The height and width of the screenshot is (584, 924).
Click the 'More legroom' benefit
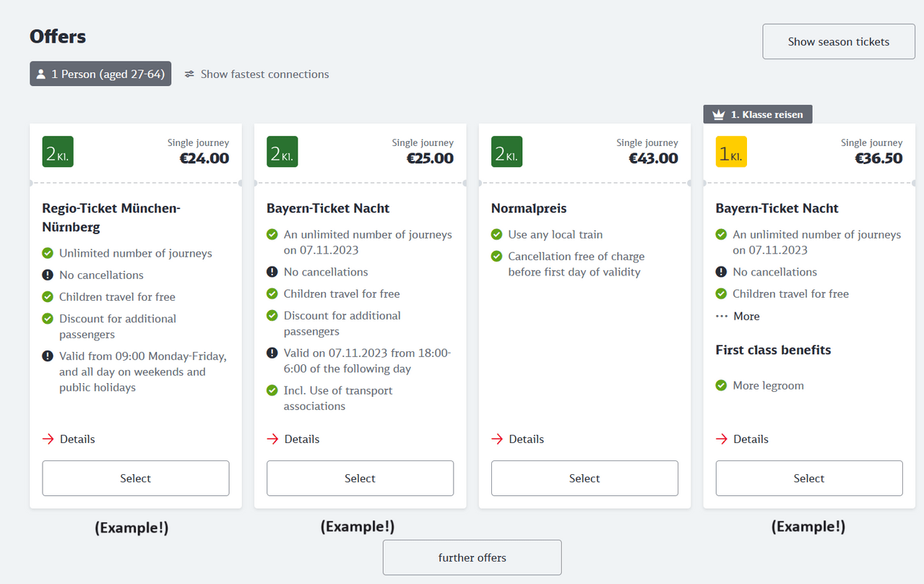pos(768,385)
